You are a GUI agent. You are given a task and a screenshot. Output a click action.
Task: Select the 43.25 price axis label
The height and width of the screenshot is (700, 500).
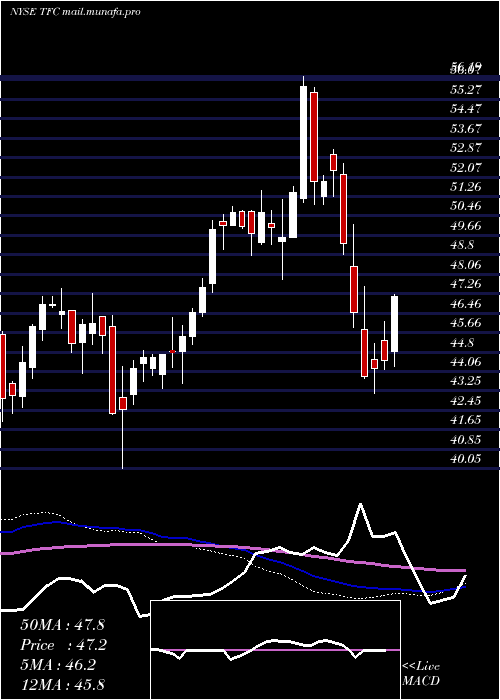pyautogui.click(x=466, y=381)
